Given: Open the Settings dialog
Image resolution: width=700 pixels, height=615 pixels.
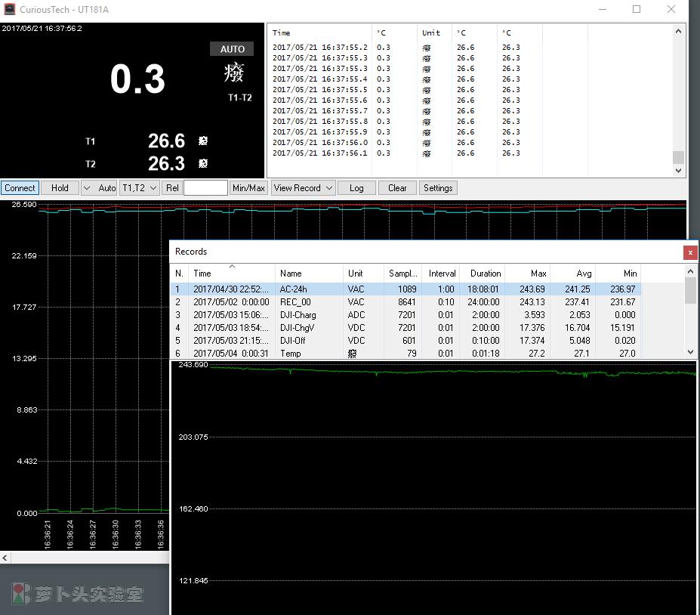Looking at the screenshot, I should 438,188.
